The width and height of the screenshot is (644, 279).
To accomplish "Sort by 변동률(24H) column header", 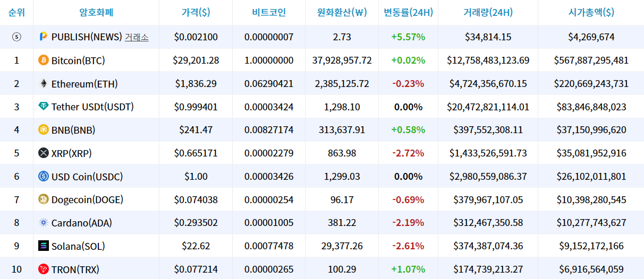I will (408, 12).
